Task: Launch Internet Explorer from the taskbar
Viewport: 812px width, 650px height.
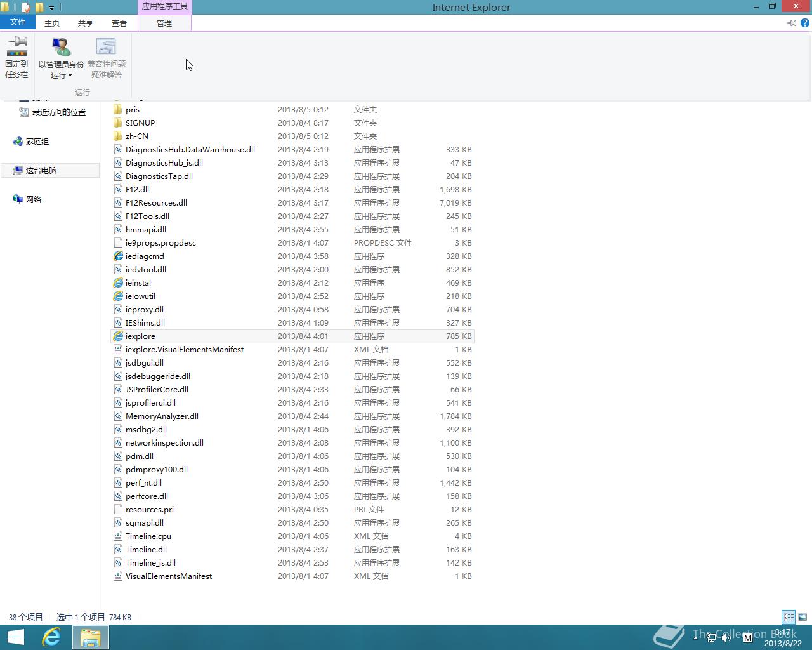Action: point(51,637)
